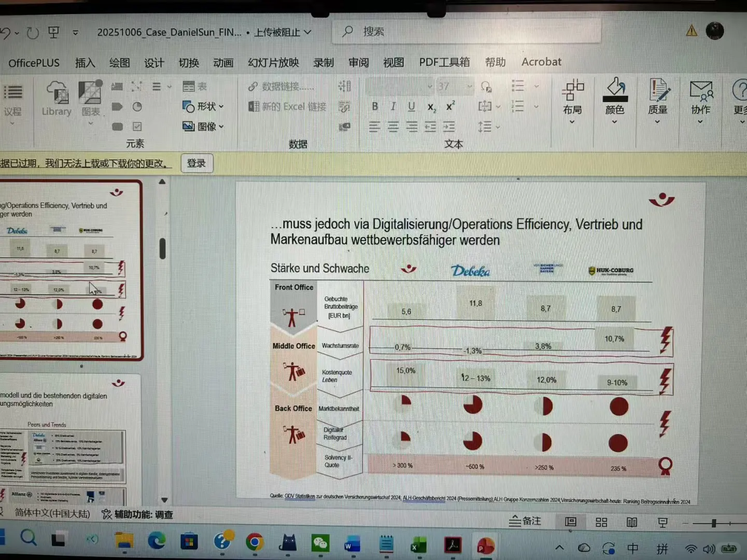Image resolution: width=747 pixels, height=560 pixels.
Task: Open the 设计 Design tab
Action: 154,63
